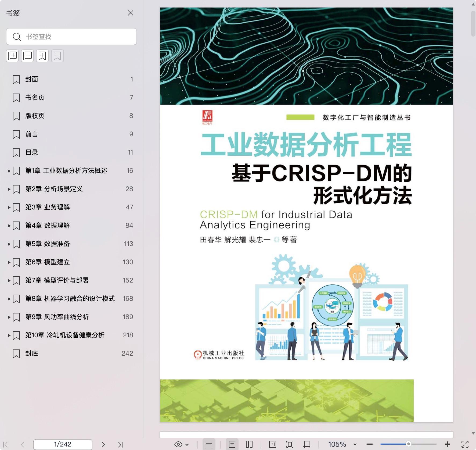This screenshot has width=476, height=450.
Task: Open the 前言 bookmark
Action: coord(32,134)
